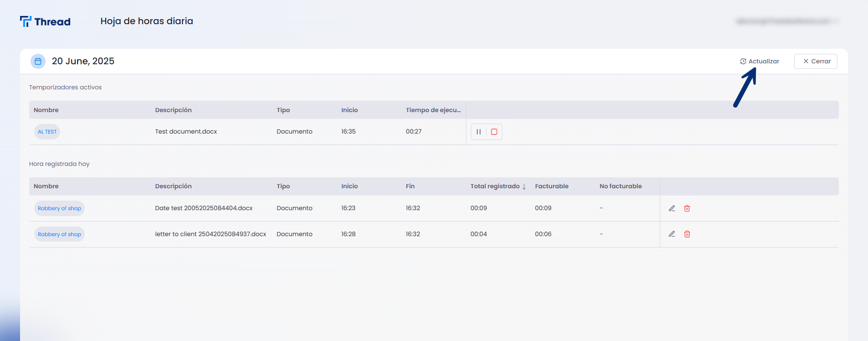Click the 16:35 start time value
868x341 pixels.
(348, 132)
